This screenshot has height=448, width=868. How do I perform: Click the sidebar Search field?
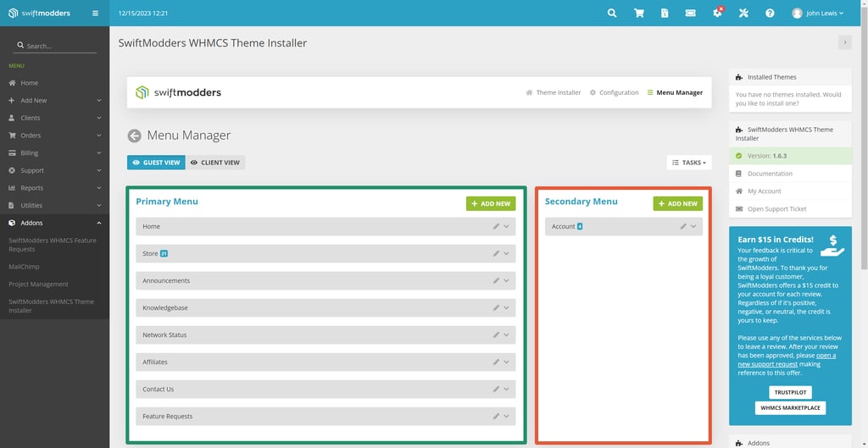55,46
